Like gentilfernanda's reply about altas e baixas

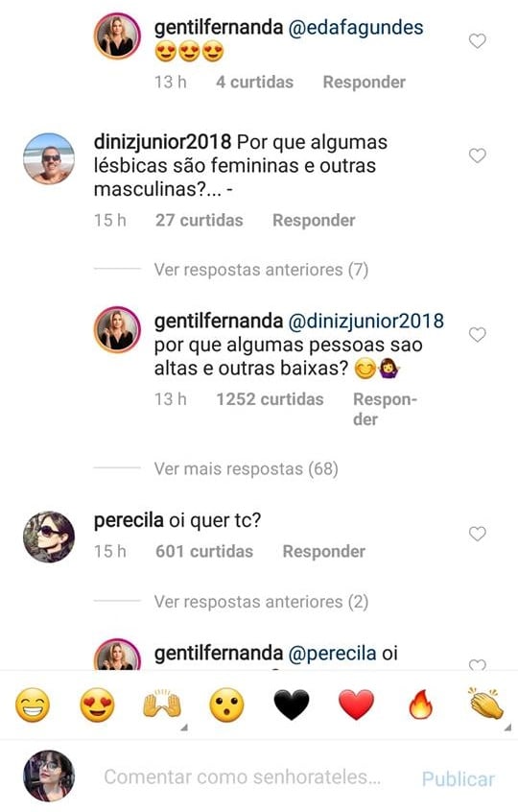coord(477,335)
